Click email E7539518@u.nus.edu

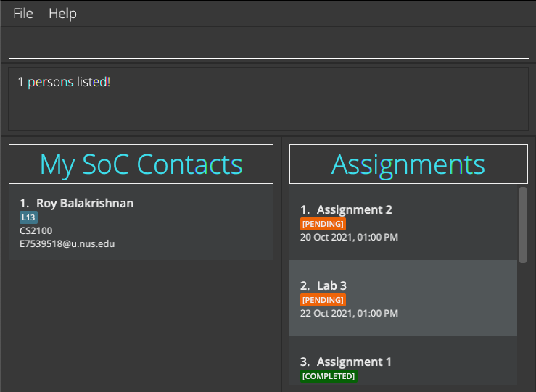point(67,243)
